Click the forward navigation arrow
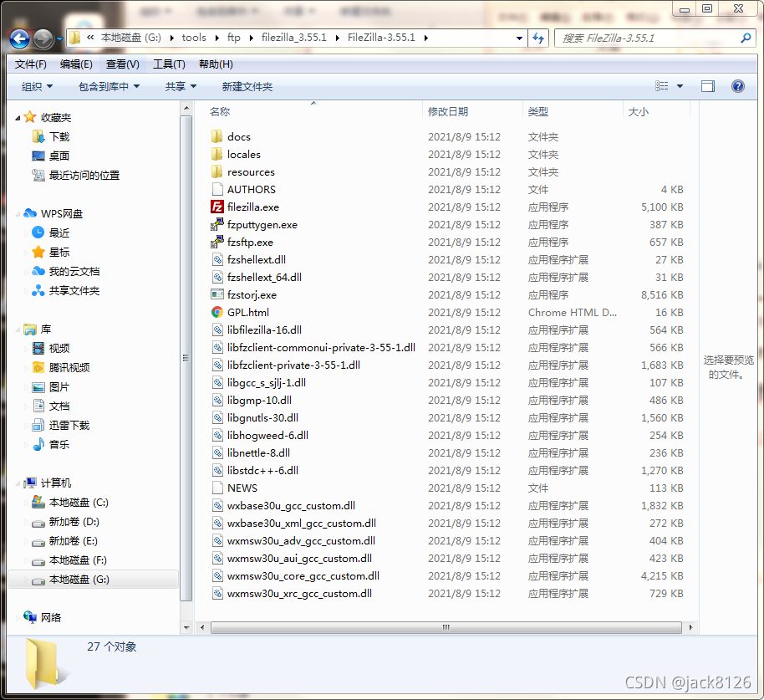This screenshot has width=764, height=700. click(x=43, y=39)
